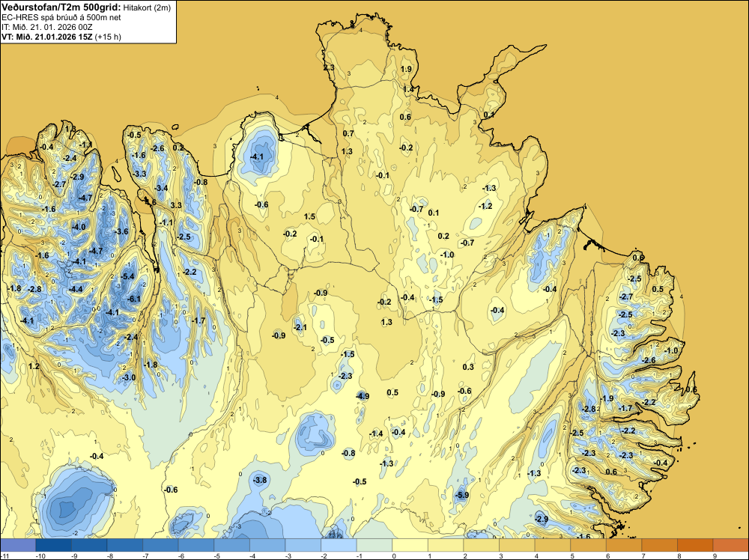Click the '-6.1' temperature value
Viewport: 749px width, 560px height.
click(x=134, y=299)
